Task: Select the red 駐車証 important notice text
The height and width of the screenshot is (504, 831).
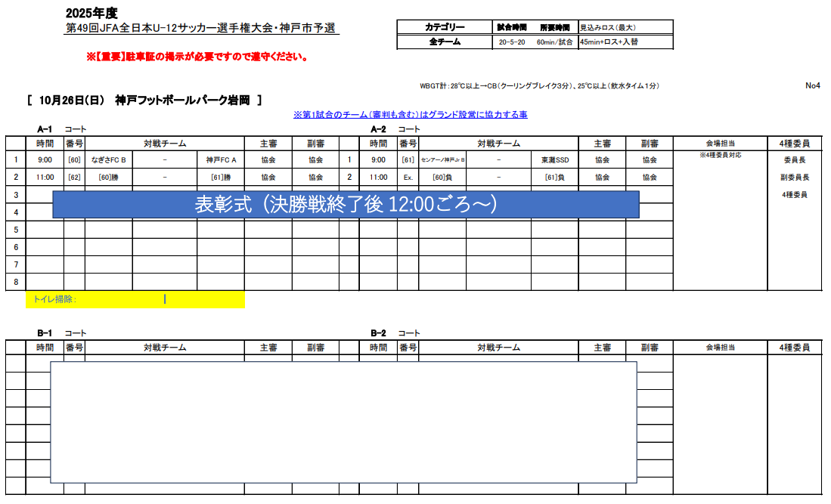Action: pos(197,57)
